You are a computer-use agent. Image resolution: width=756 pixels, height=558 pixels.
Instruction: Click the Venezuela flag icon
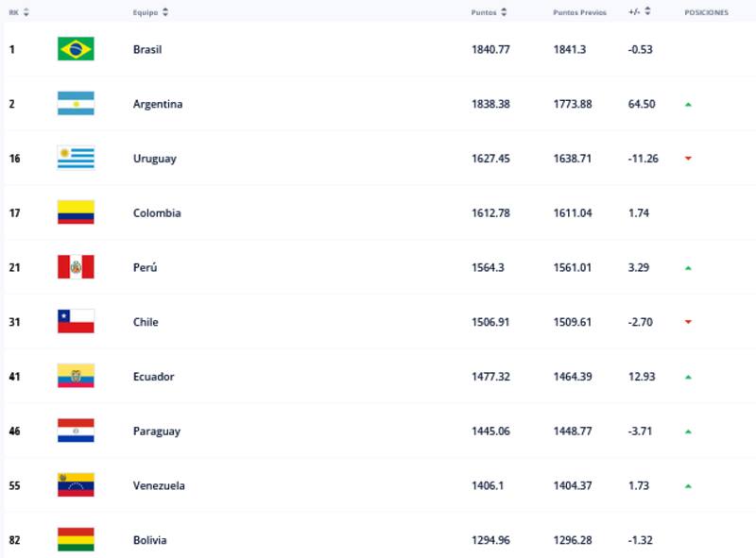pyautogui.click(x=76, y=485)
